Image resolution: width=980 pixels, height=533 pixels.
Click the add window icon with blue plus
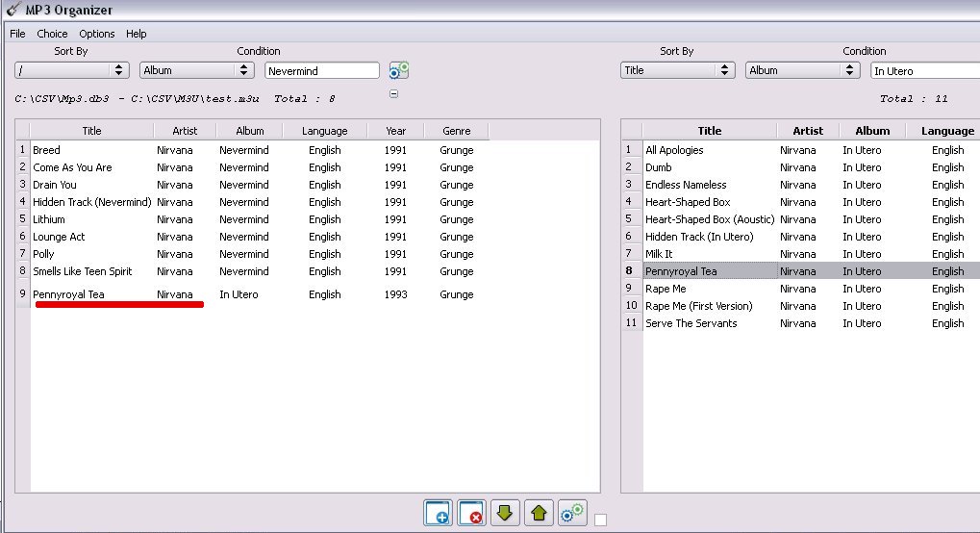(438, 513)
